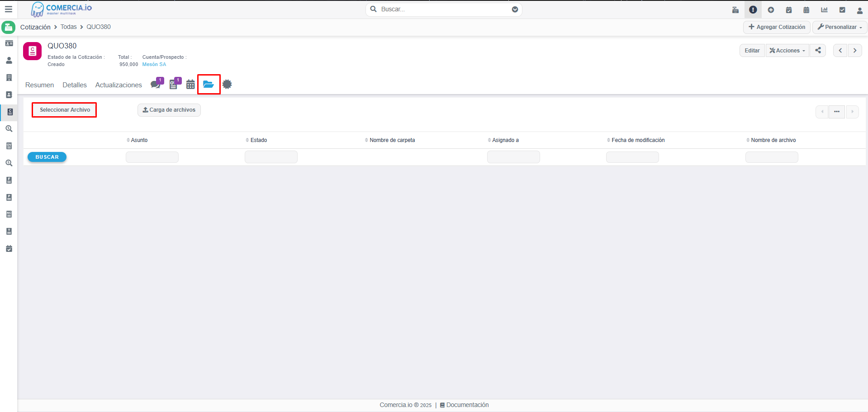Image resolution: width=868 pixels, height=412 pixels.
Task: Expand the search box dropdown arrow
Action: 515,9
